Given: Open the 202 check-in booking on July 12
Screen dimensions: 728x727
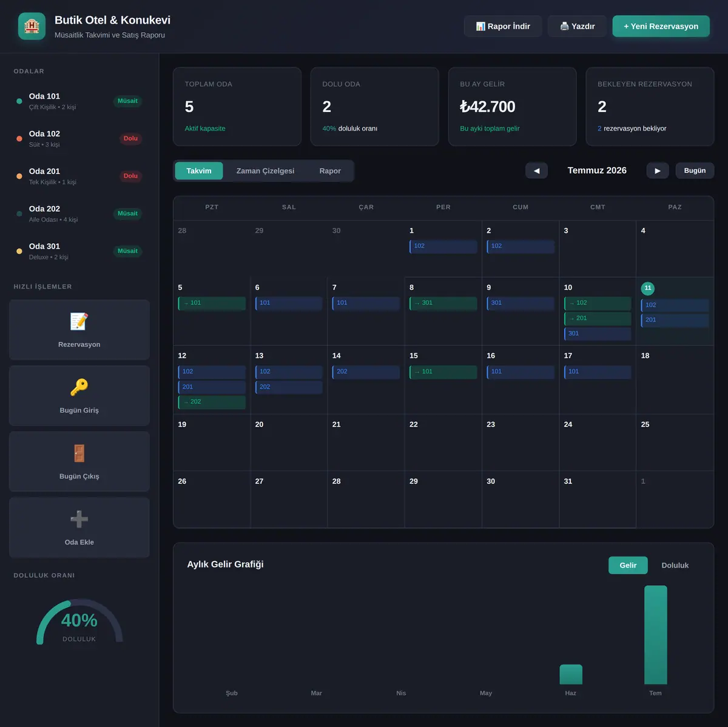Looking at the screenshot, I should [x=212, y=402].
